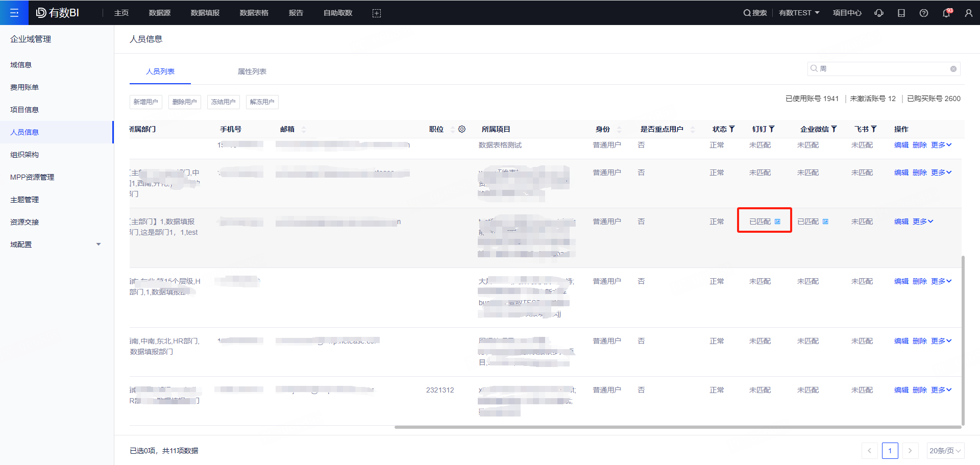The height and width of the screenshot is (465, 980).
Task: Switch to the 属性列表 tab
Action: pos(252,71)
